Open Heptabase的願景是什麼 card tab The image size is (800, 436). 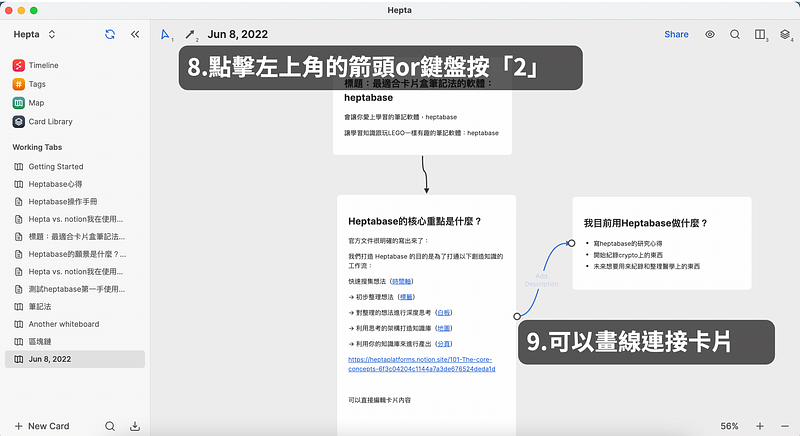point(75,254)
